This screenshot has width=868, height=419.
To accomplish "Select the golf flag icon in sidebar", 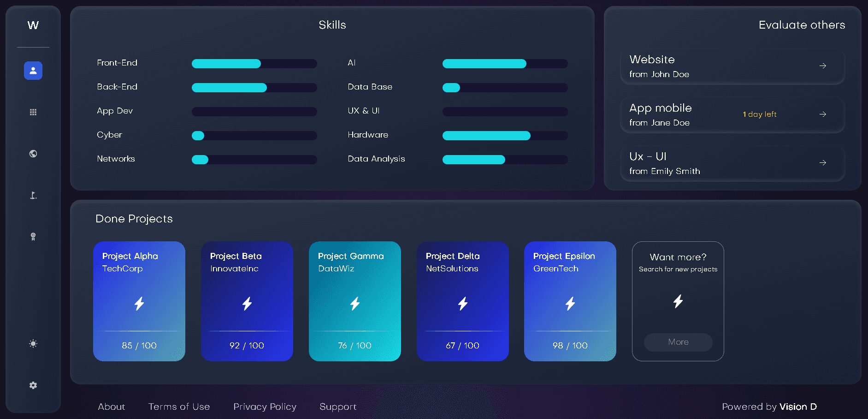I will [33, 195].
